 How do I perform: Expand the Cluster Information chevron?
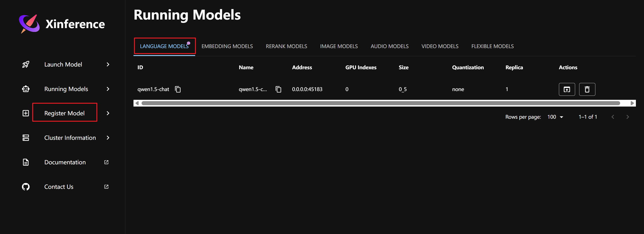pyautogui.click(x=108, y=138)
